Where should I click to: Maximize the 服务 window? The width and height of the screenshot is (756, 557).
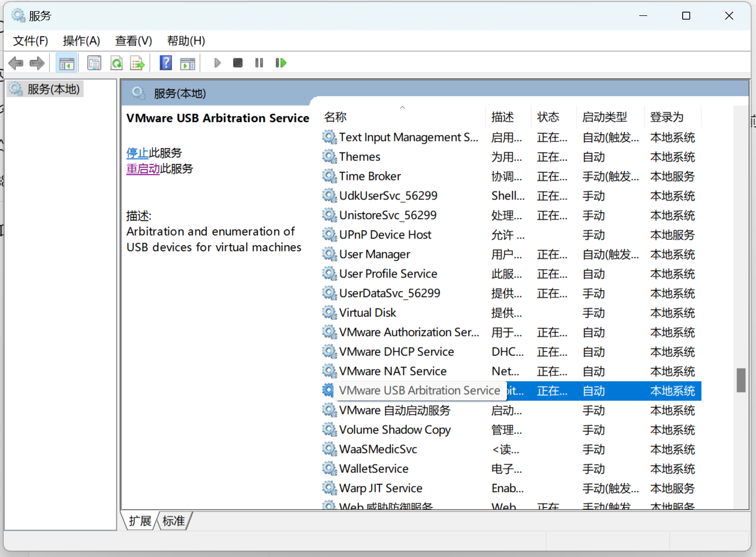686,16
